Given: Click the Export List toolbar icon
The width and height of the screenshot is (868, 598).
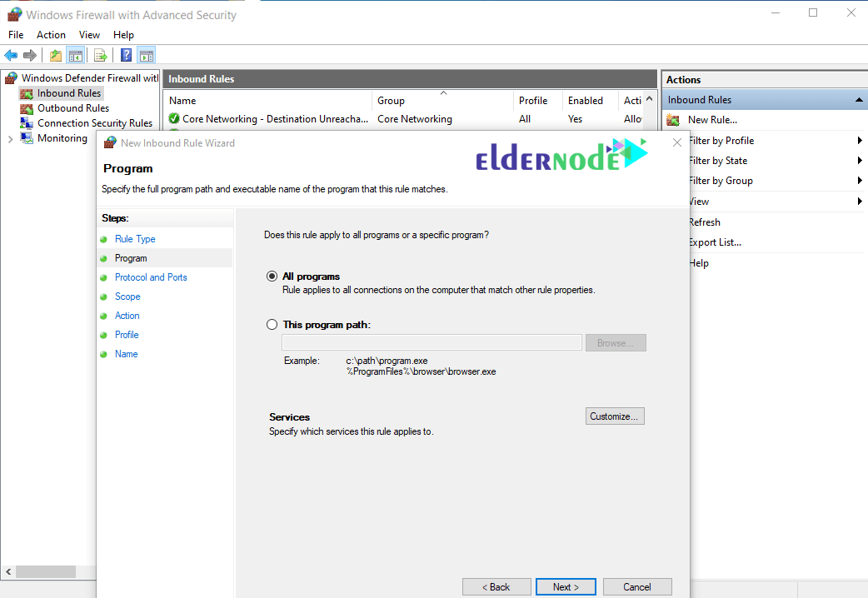Looking at the screenshot, I should [x=99, y=55].
